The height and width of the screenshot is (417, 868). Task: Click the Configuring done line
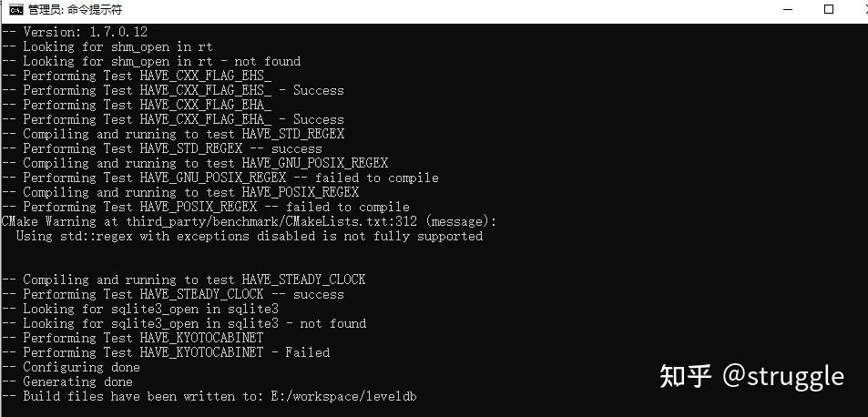(x=71, y=367)
